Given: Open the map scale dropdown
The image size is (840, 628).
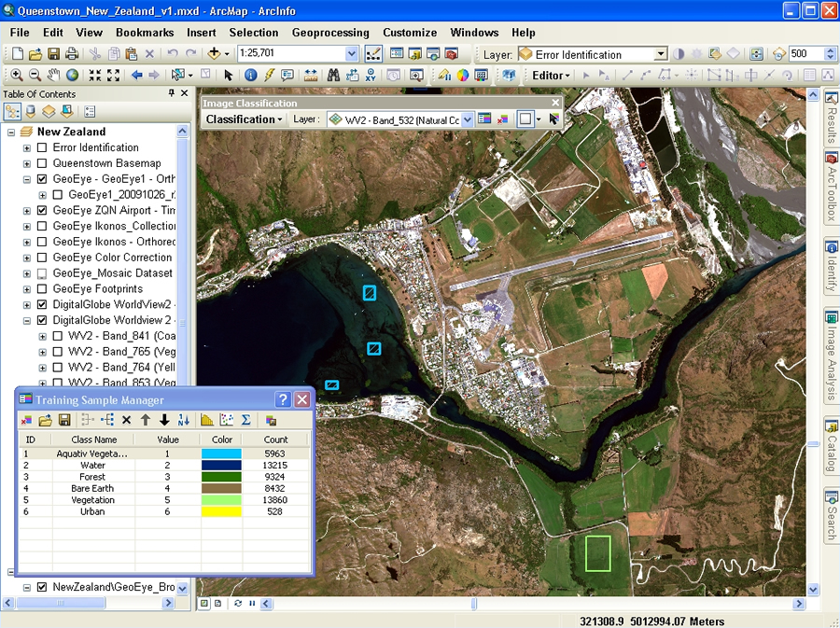Looking at the screenshot, I should (351, 55).
